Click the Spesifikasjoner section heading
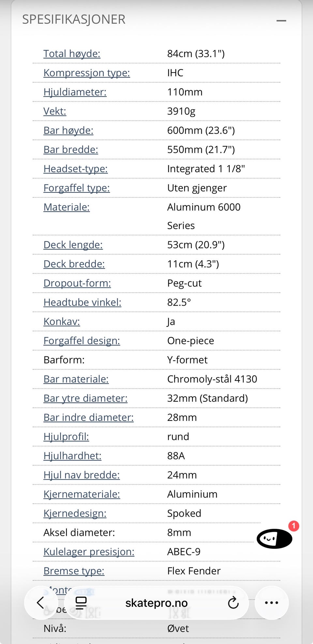 pyautogui.click(x=74, y=20)
